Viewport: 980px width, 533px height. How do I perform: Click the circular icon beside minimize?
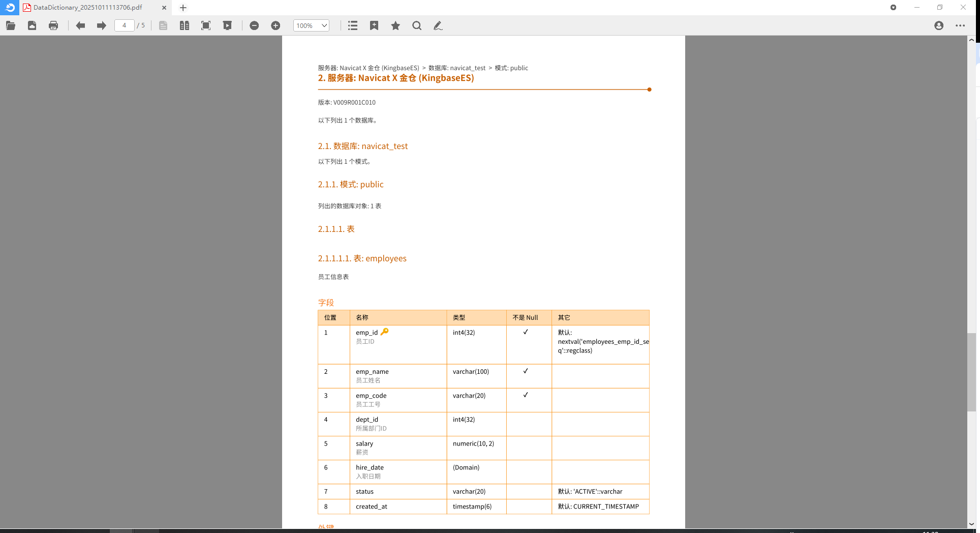click(x=893, y=8)
